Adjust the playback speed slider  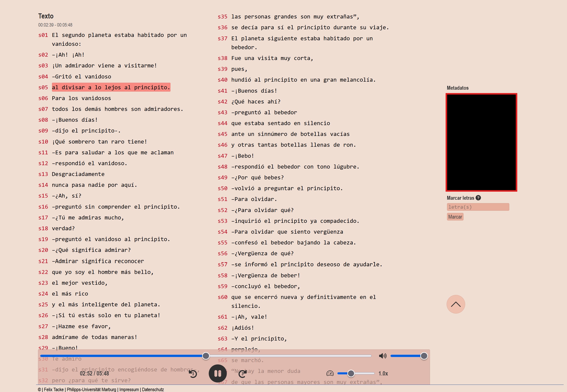(356, 373)
